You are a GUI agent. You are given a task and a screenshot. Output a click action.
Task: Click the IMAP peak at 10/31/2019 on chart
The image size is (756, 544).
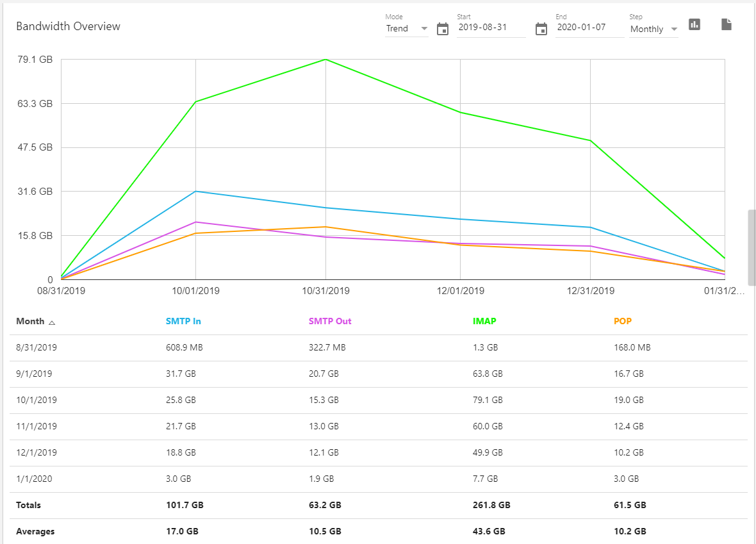[325, 60]
